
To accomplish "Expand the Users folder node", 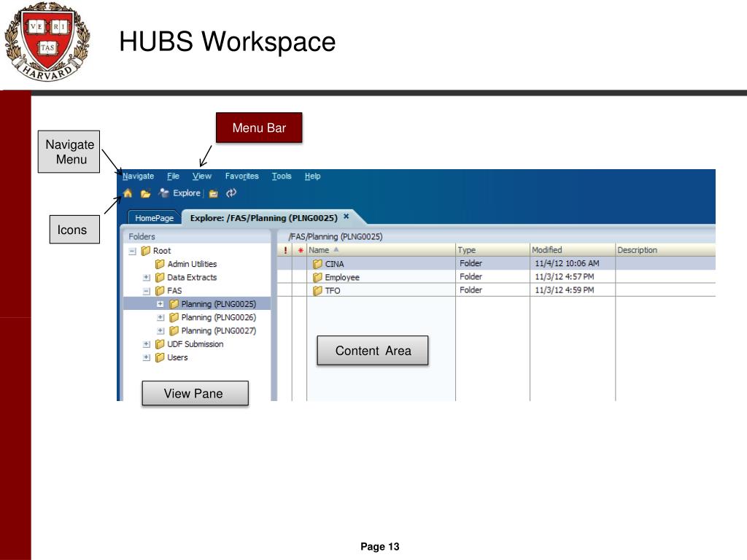I will tap(147, 357).
